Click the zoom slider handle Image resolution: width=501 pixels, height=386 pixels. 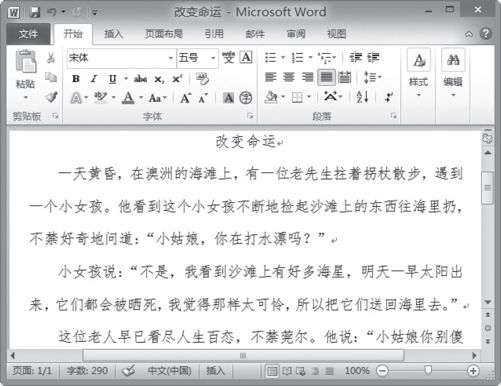pos(428,370)
